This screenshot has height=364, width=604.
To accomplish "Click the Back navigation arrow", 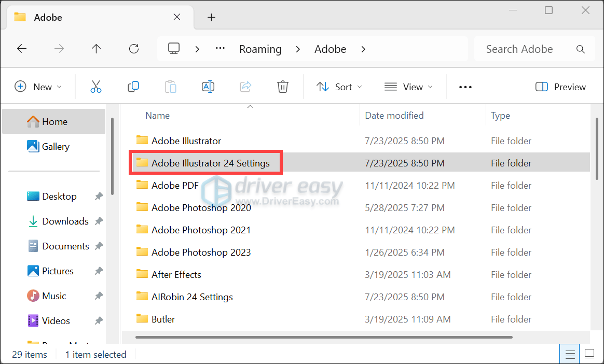I will [x=22, y=49].
